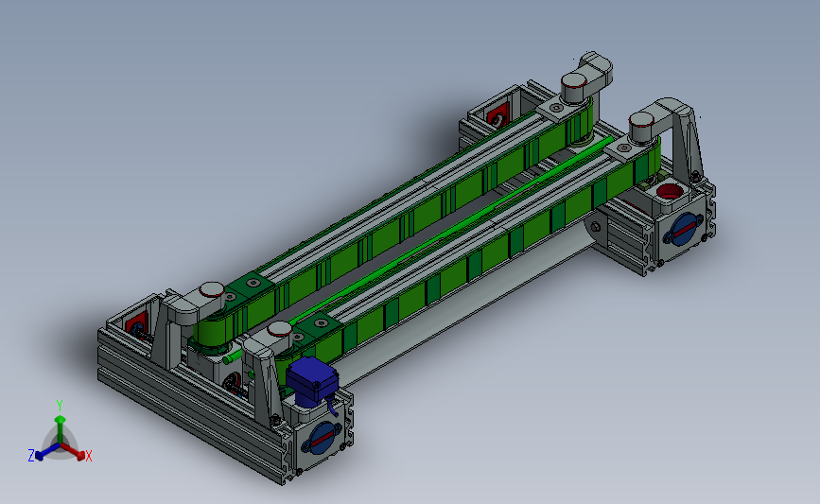
Task: Click the blue Z axis of the orientation triad
Action: pyautogui.click(x=47, y=452)
